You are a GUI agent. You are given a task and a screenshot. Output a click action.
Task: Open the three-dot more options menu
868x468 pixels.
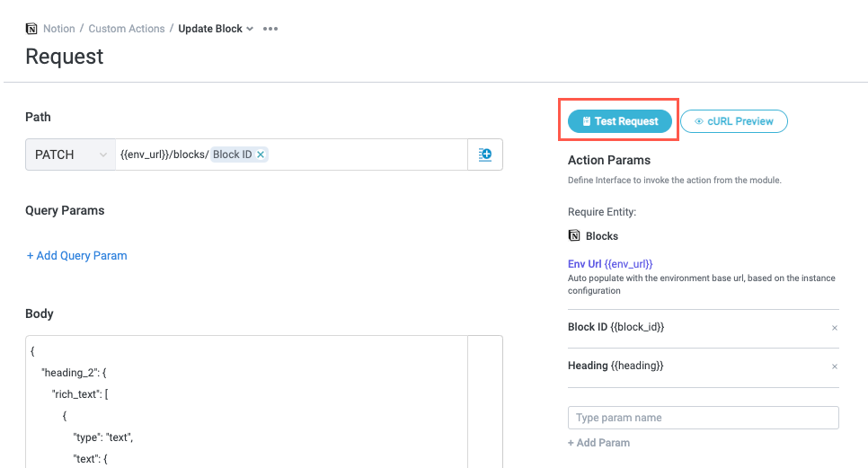point(270,29)
